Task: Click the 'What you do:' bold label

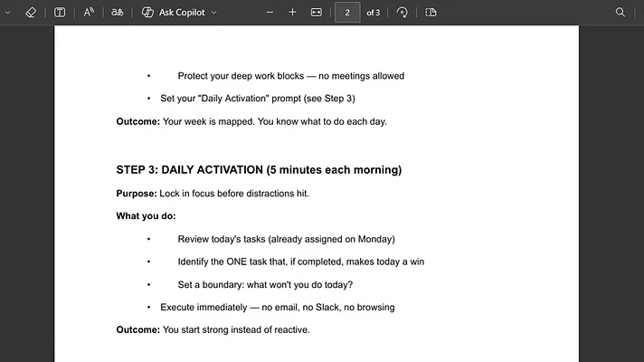Action: (146, 216)
